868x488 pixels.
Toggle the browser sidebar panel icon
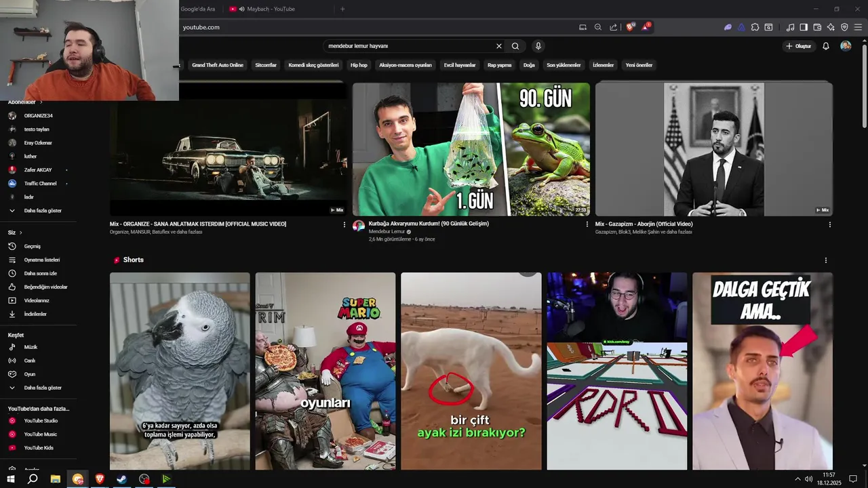[x=804, y=27]
